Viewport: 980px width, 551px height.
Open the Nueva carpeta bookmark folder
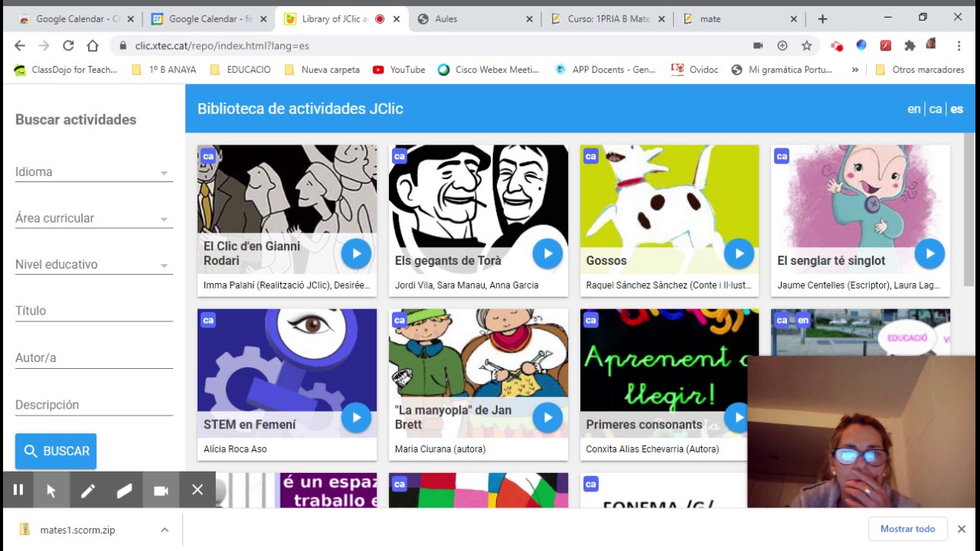(322, 70)
